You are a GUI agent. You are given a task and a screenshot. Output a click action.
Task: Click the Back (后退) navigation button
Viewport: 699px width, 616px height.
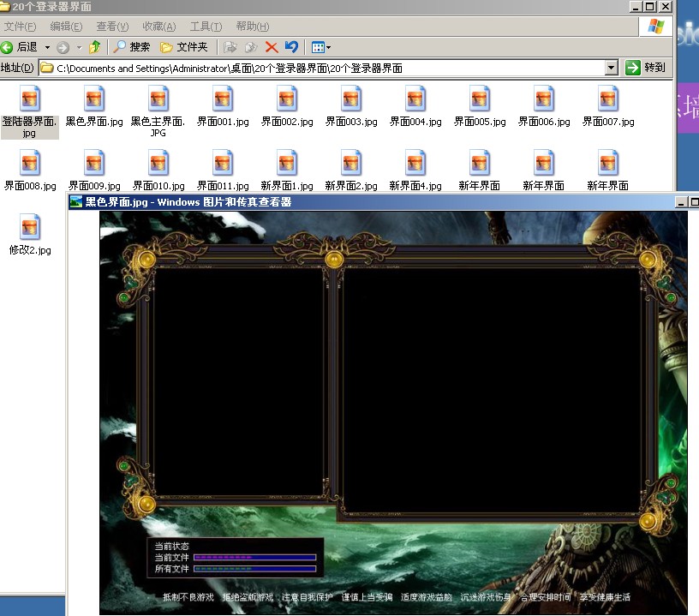(21, 47)
